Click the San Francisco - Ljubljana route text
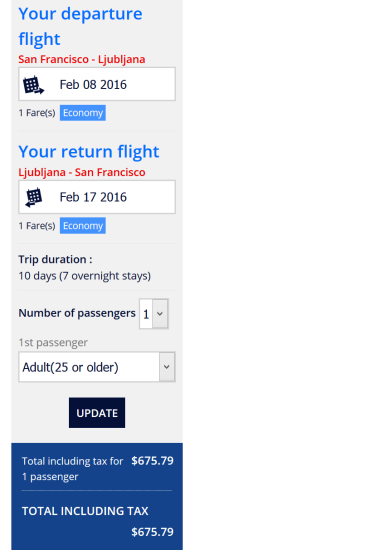375x550 pixels. click(82, 59)
